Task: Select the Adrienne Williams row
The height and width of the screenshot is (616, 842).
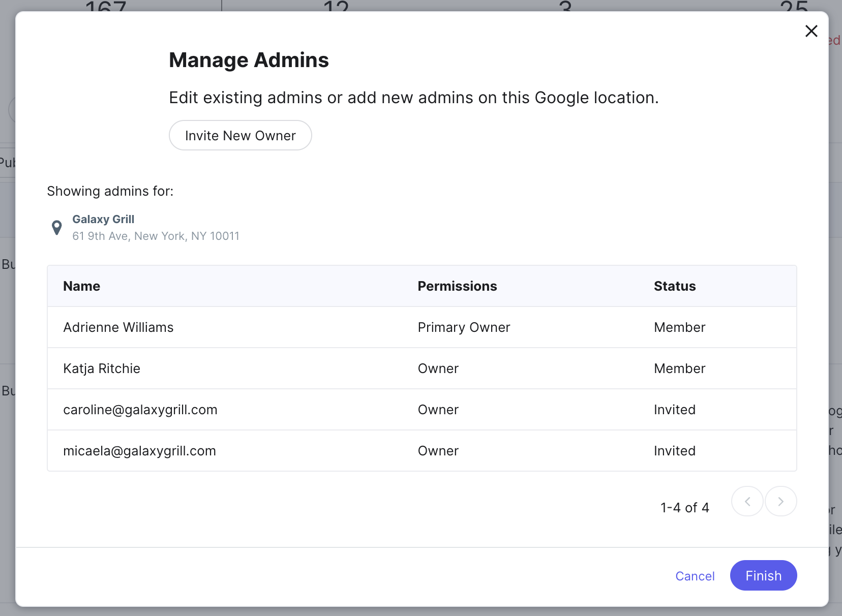Action: pos(118,327)
